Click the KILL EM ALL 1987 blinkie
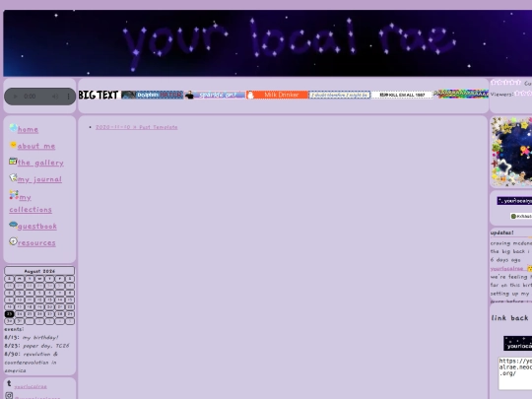532x399 pixels. (x=402, y=95)
